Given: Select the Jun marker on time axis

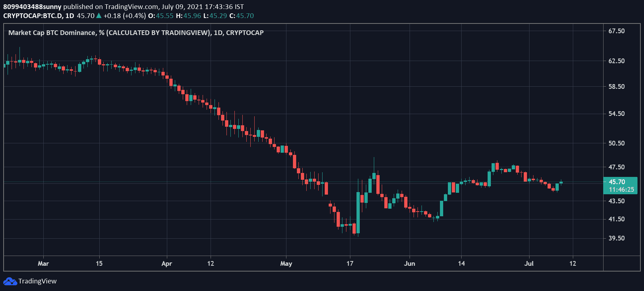Looking at the screenshot, I should click(x=410, y=264).
